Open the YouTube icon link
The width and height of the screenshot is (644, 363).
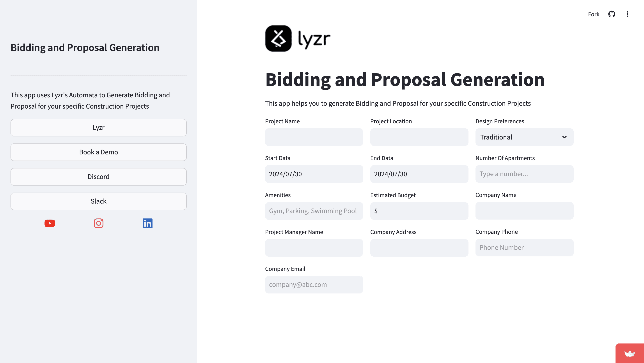[50, 223]
